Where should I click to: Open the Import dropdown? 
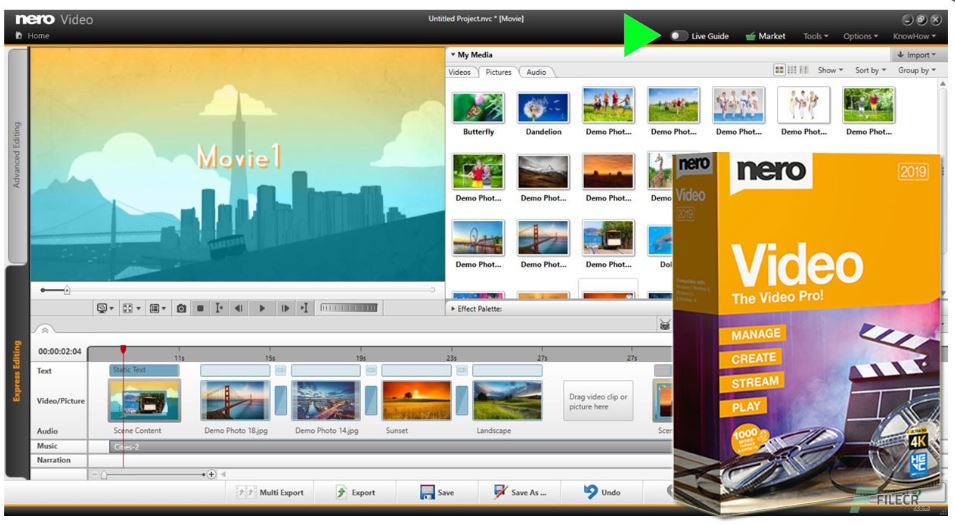[918, 54]
